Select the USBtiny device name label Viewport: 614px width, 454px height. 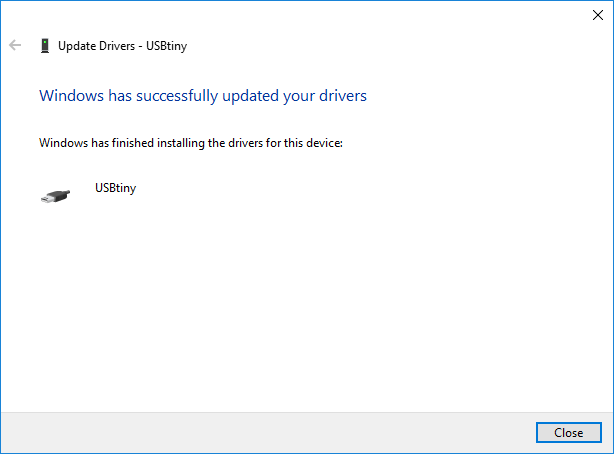pyautogui.click(x=115, y=188)
